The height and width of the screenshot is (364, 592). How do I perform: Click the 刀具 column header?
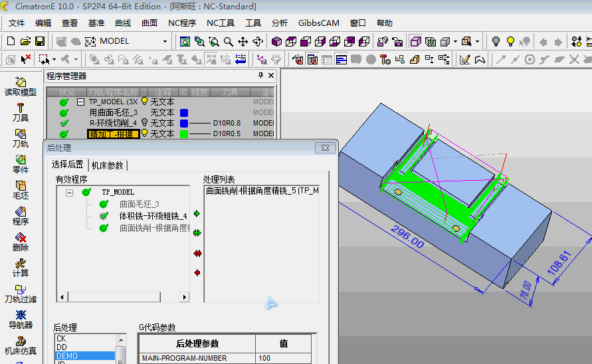click(230, 92)
